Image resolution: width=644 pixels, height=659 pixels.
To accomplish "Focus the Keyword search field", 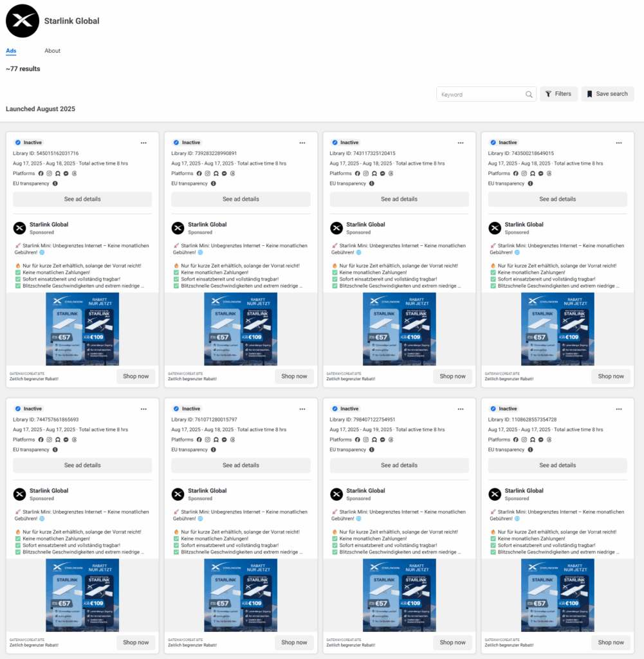I will 479,95.
